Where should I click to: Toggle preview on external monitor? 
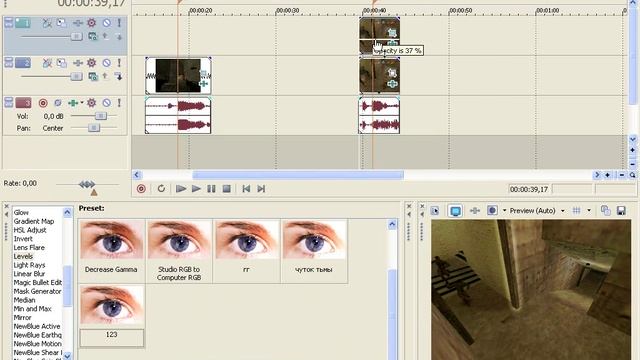[x=455, y=211]
